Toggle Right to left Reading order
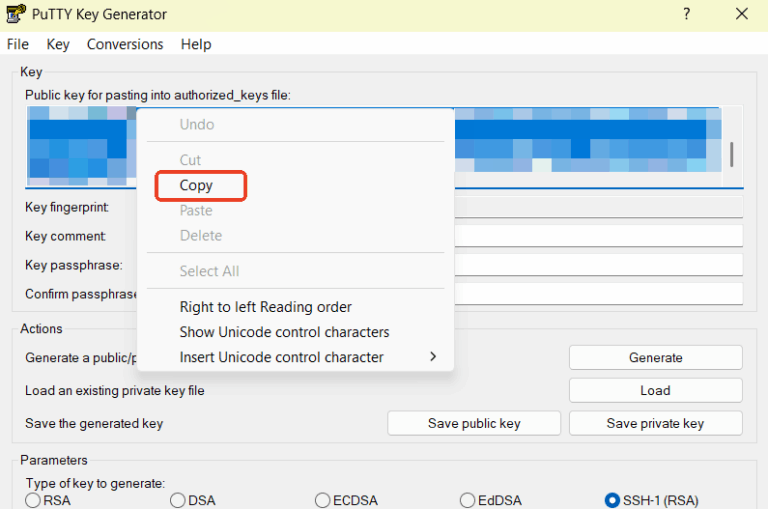This screenshot has height=509, width=768. tap(295, 307)
